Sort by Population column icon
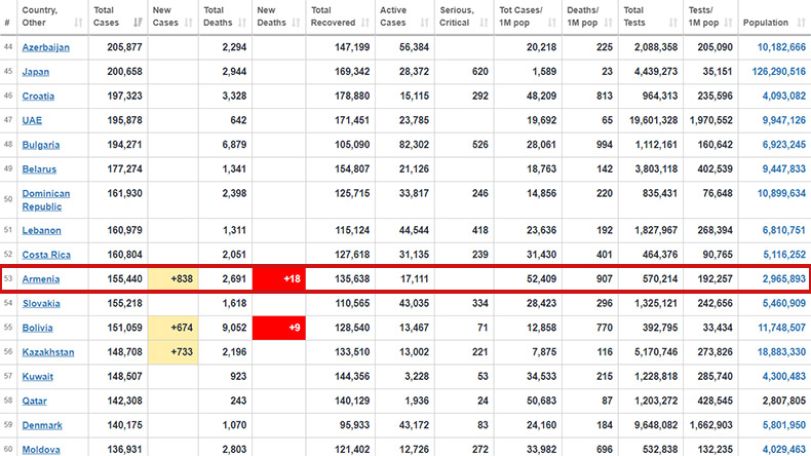The image size is (811, 456). pos(801,22)
